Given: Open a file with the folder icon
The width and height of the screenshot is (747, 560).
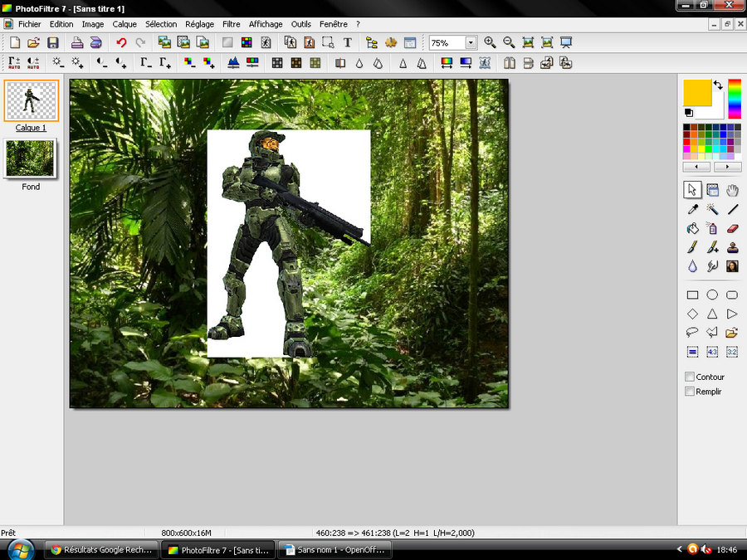Looking at the screenshot, I should tap(33, 43).
